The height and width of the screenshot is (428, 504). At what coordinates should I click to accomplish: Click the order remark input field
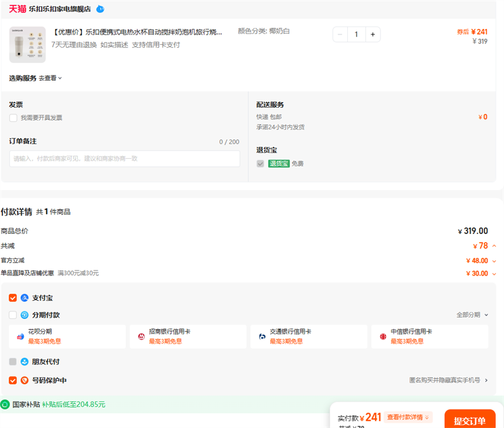[124, 159]
